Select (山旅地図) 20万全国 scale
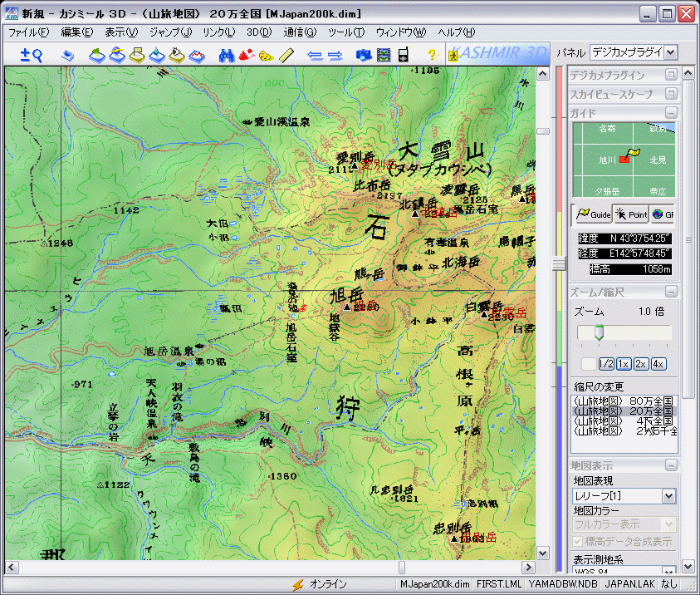 pos(624,411)
